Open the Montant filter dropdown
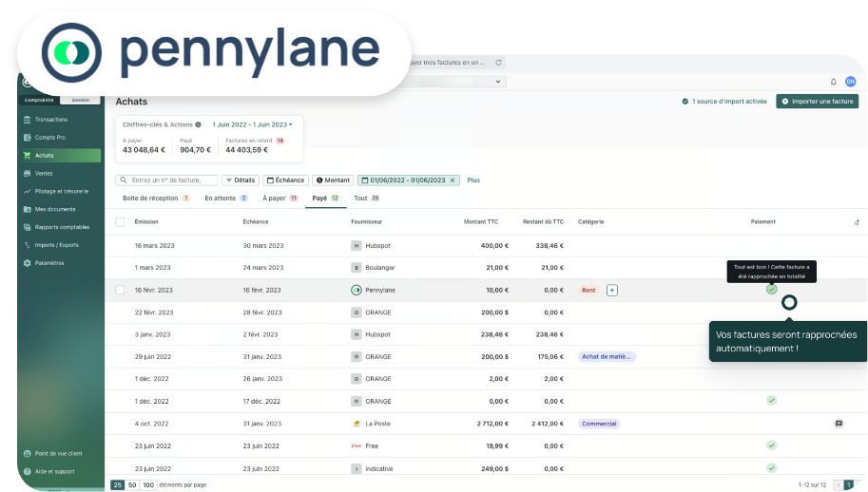The height and width of the screenshot is (492, 868). [333, 180]
